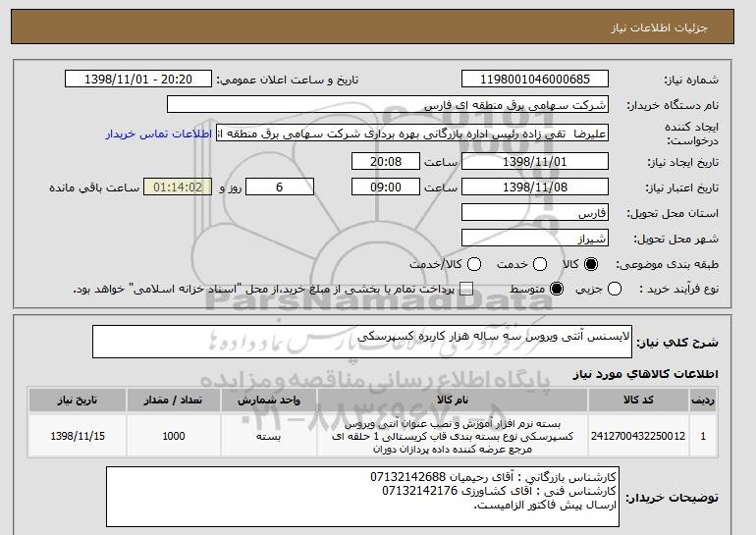756x535 pixels.
Task: Click the unit cell بسته
Action: click(269, 436)
